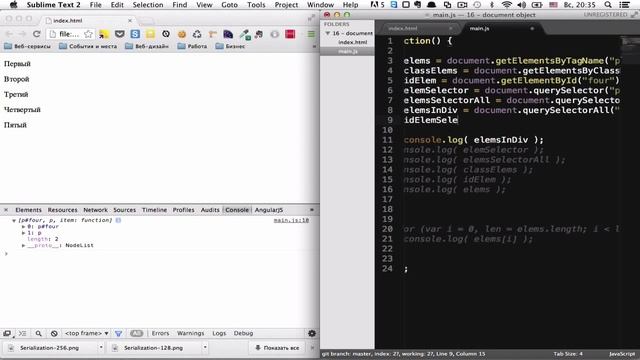Expand the 0: p#four console entry
Viewport: 640px width, 360px height.
click(x=23, y=227)
